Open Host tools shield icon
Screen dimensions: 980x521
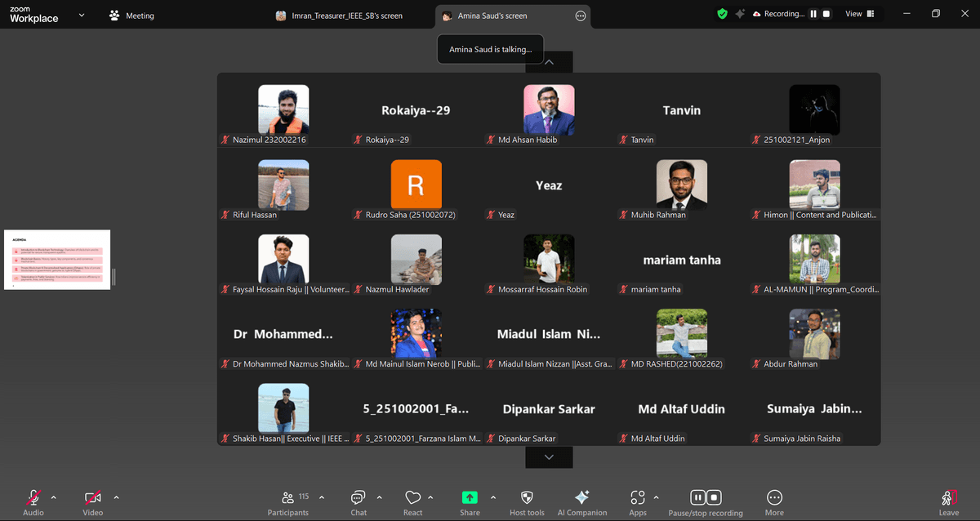[527, 497]
